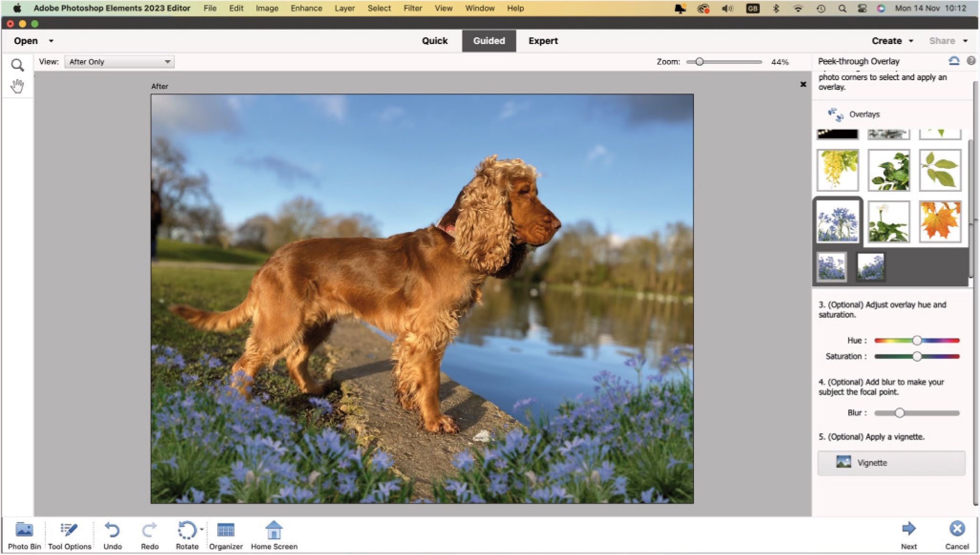
Task: Open the Photo Bin
Action: 24,536
